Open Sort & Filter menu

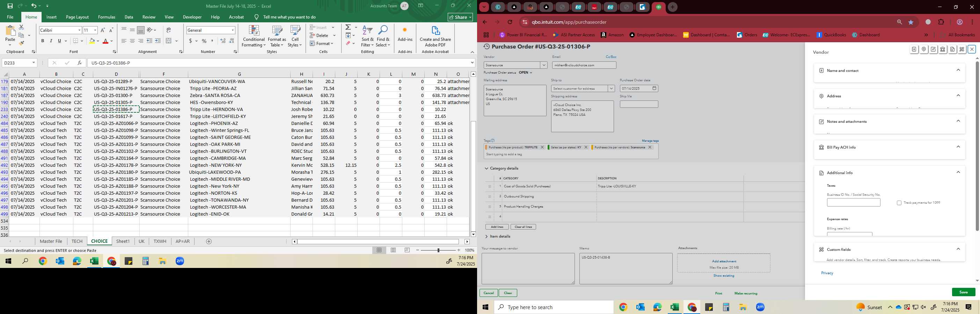pos(367,37)
